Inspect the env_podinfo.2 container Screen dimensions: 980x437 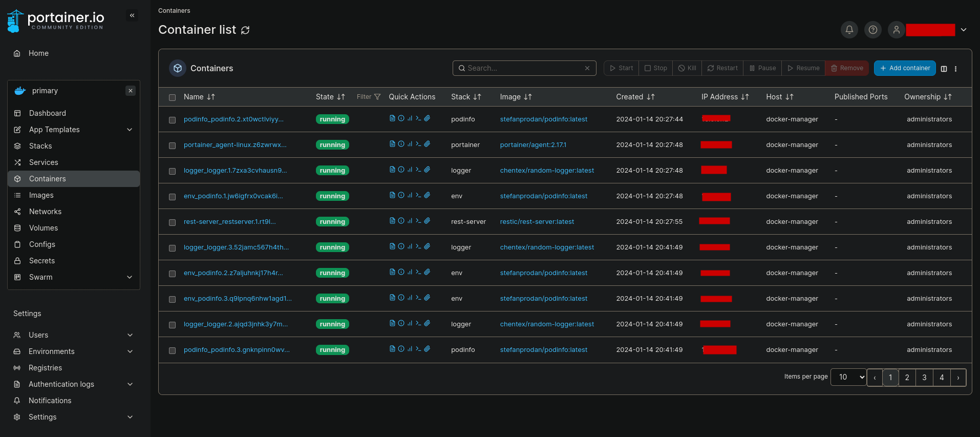[x=401, y=272]
